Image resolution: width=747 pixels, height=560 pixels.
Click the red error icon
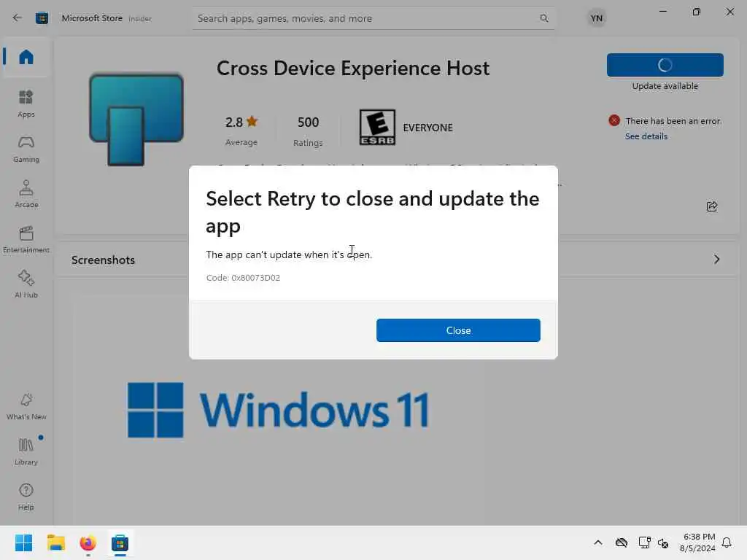[x=614, y=120]
